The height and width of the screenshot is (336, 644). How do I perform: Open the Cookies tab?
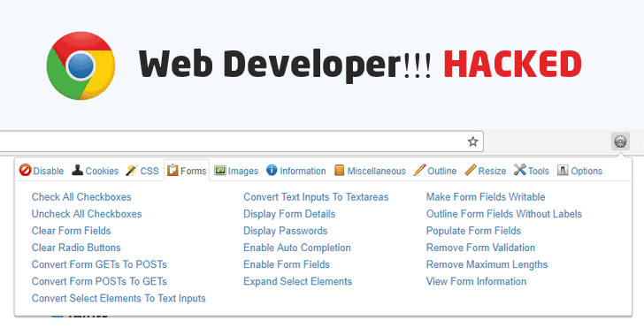click(x=95, y=171)
